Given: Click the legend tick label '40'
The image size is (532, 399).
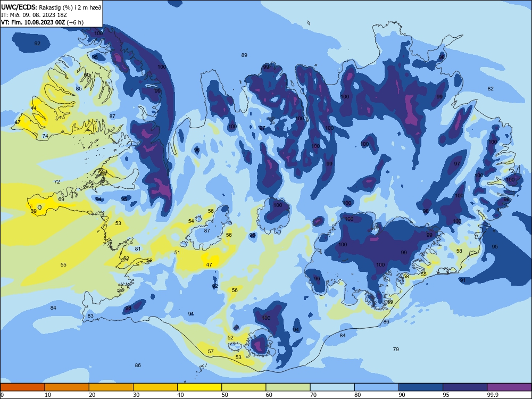Looking at the screenshot, I should 181,395.
